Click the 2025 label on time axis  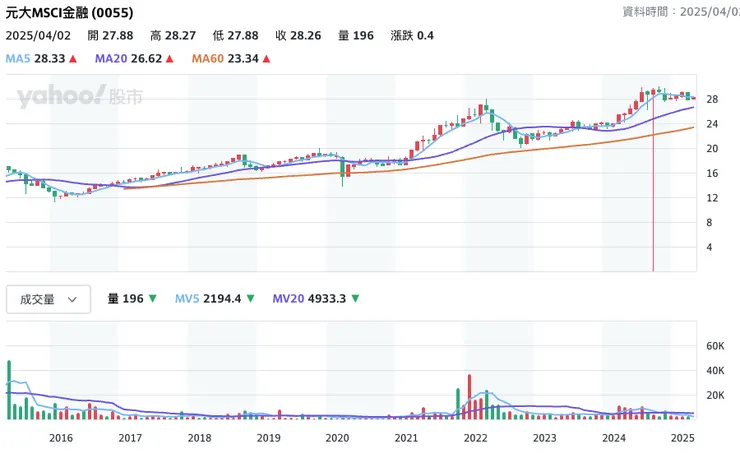point(682,438)
